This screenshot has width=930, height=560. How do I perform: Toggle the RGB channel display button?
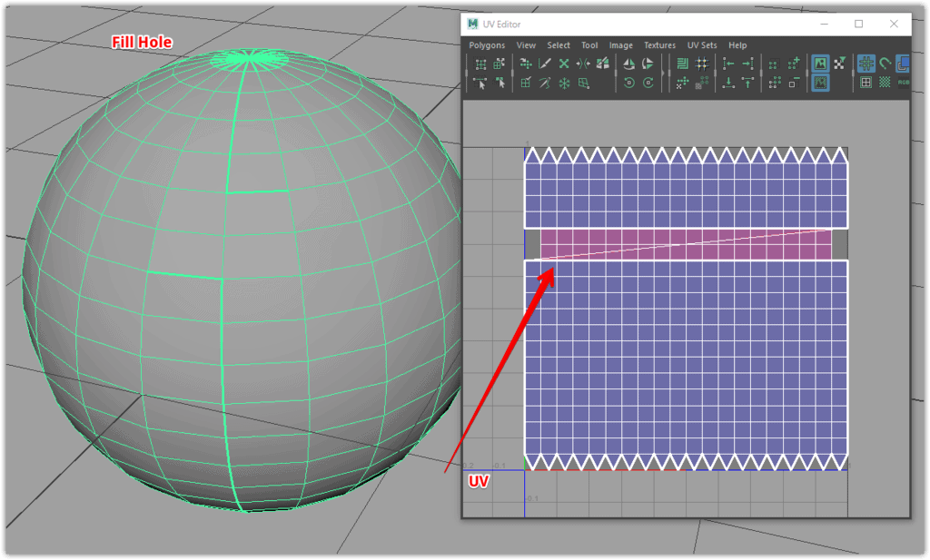[904, 83]
